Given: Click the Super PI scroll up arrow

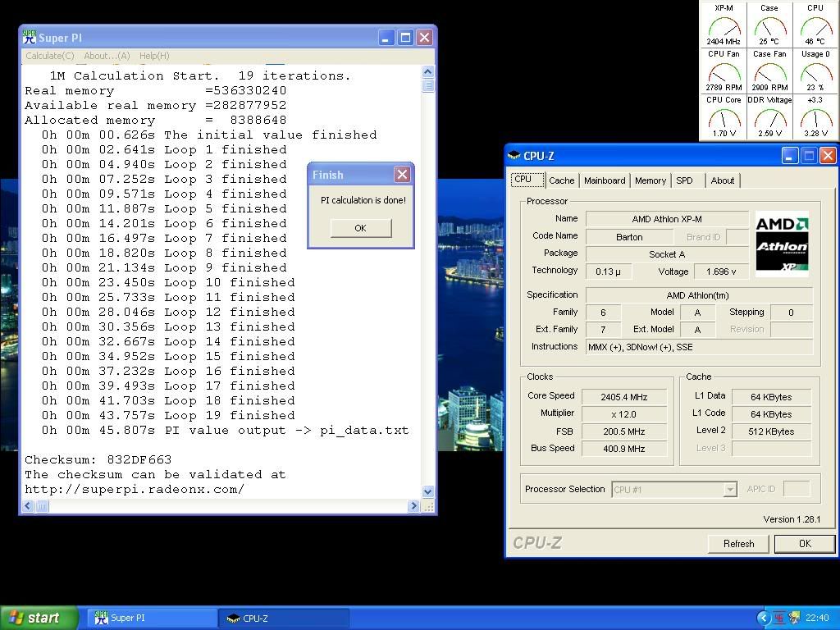Looking at the screenshot, I should [427, 72].
